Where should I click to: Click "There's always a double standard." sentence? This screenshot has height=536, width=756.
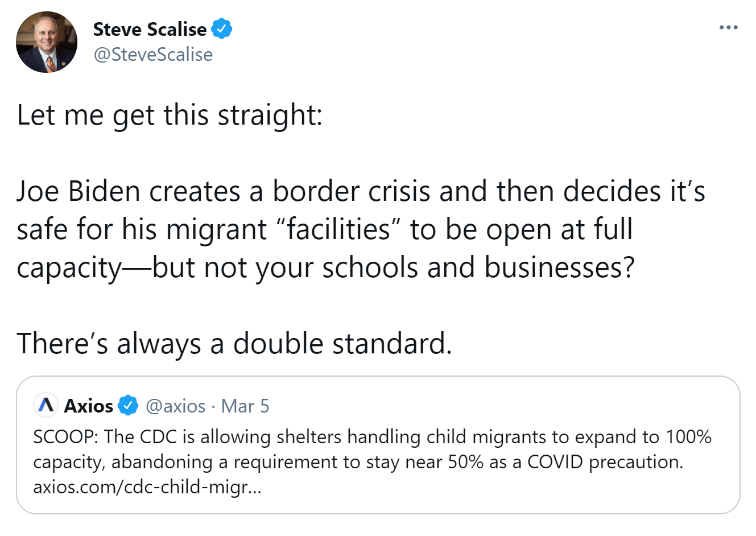[234, 344]
